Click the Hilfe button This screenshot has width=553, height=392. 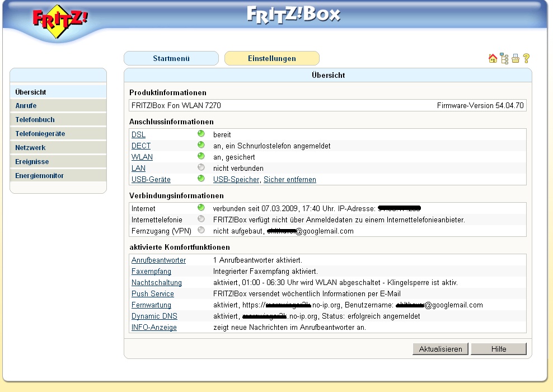pos(499,349)
